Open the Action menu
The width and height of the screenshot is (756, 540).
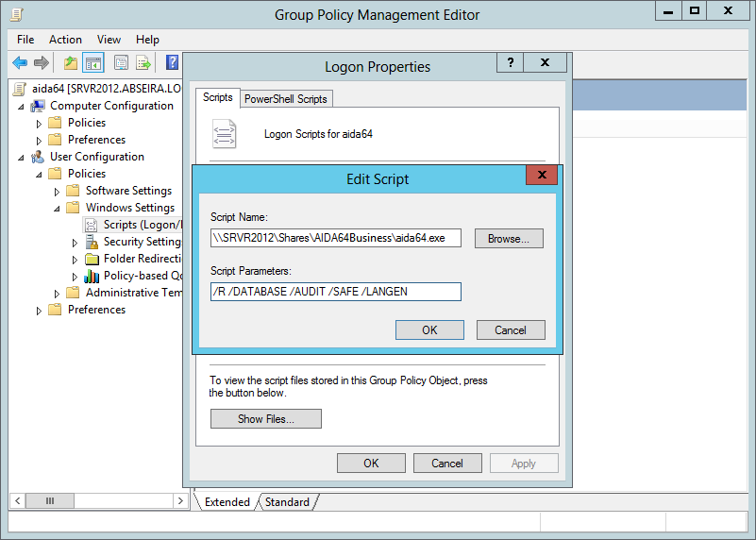(65, 40)
